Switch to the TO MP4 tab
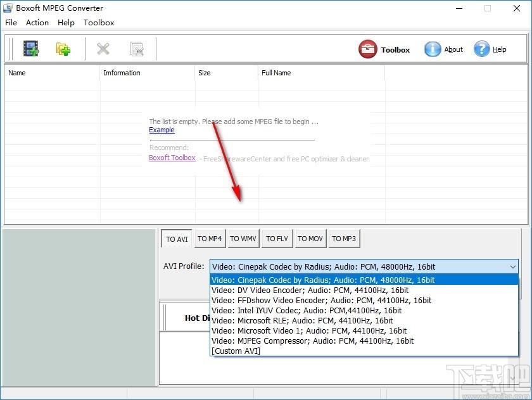 [210, 239]
